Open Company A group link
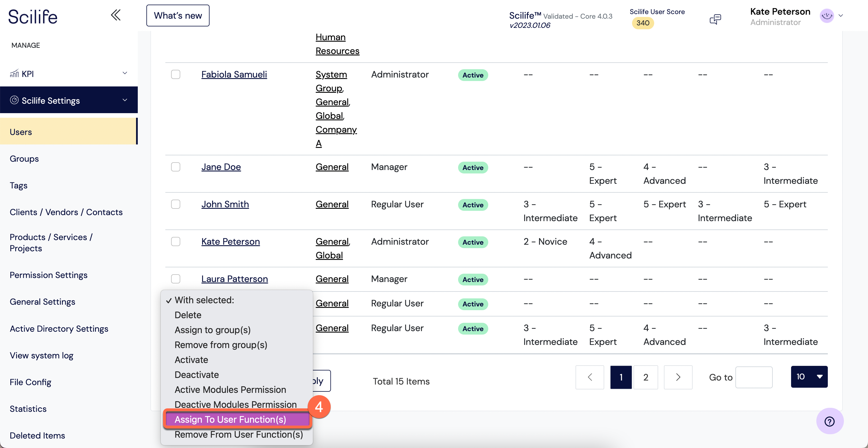The height and width of the screenshot is (448, 868). (x=336, y=136)
